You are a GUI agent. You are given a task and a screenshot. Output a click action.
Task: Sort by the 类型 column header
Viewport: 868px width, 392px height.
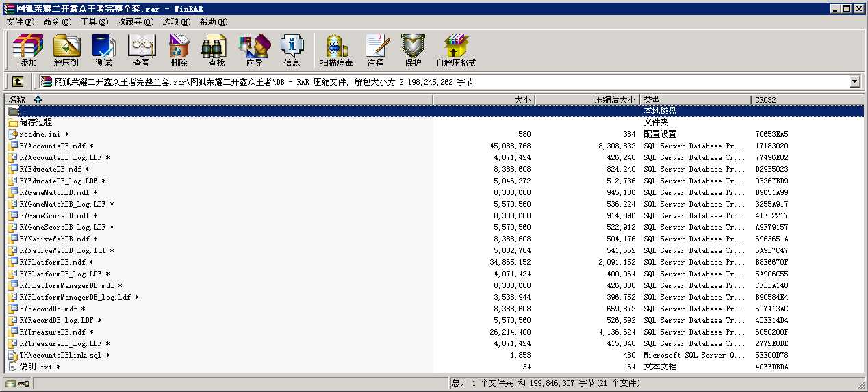pos(695,100)
